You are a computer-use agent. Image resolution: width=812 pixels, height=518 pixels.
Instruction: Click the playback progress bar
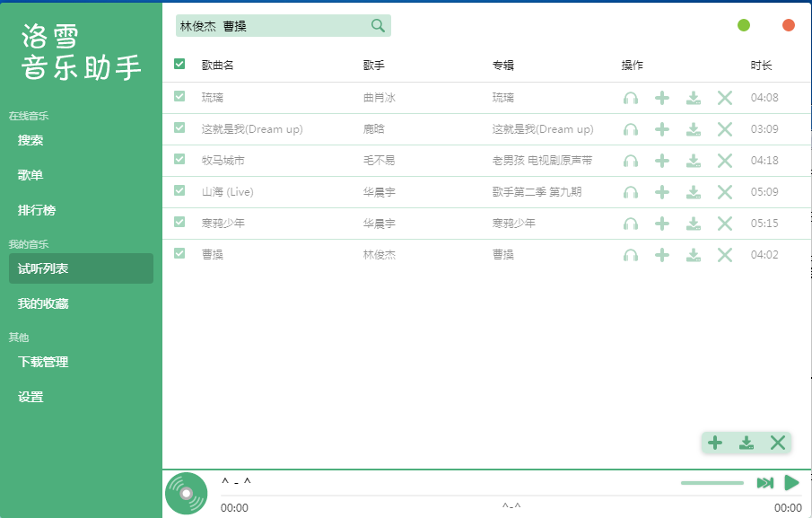[x=511, y=496]
